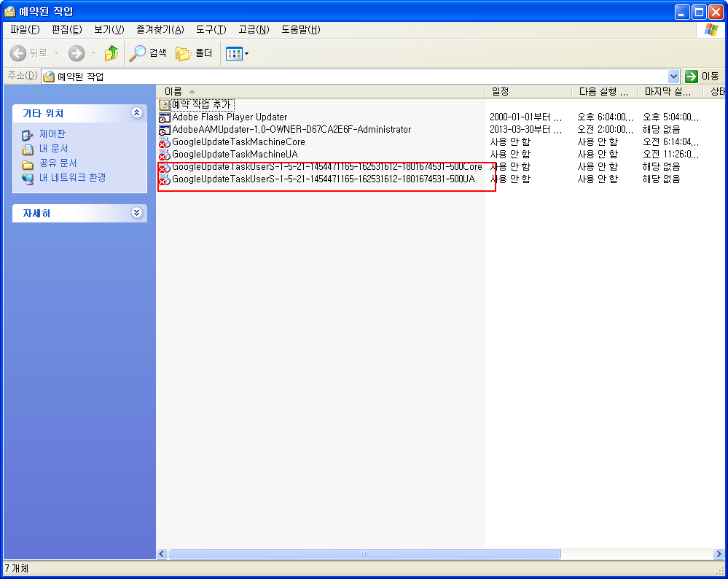728x579 pixels.
Task: Select the AdobeAAMUpdater task icon
Action: coord(164,130)
